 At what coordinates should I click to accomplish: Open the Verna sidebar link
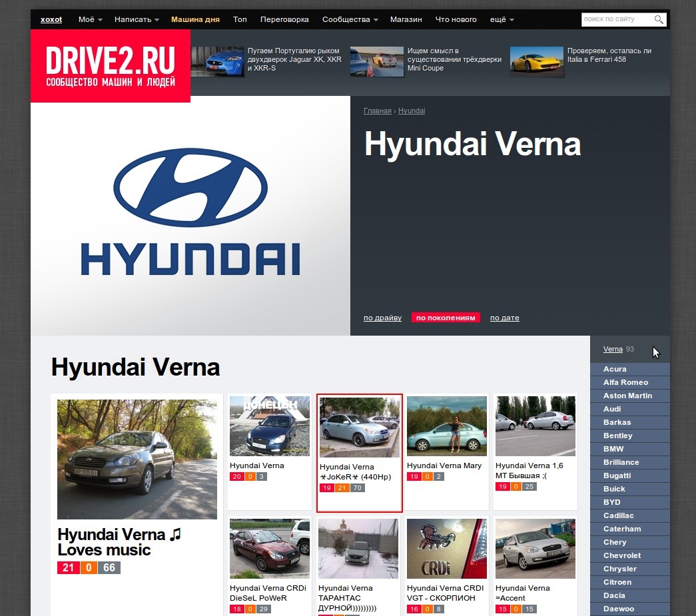point(613,349)
